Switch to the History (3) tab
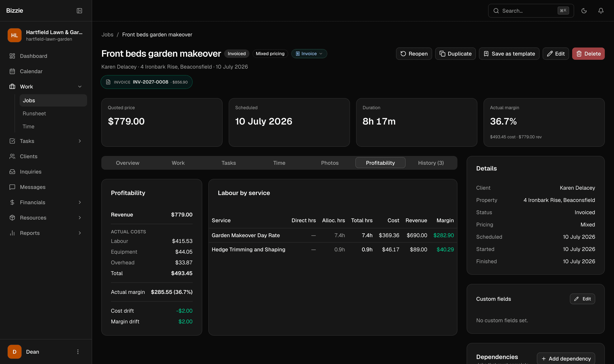This screenshot has height=364, width=614. pyautogui.click(x=431, y=163)
